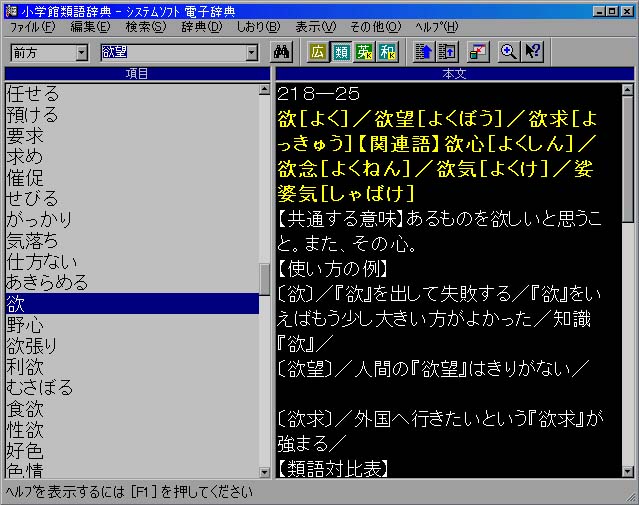Select むさぼる entry in the list
This screenshot has height=505, width=639.
40,387
